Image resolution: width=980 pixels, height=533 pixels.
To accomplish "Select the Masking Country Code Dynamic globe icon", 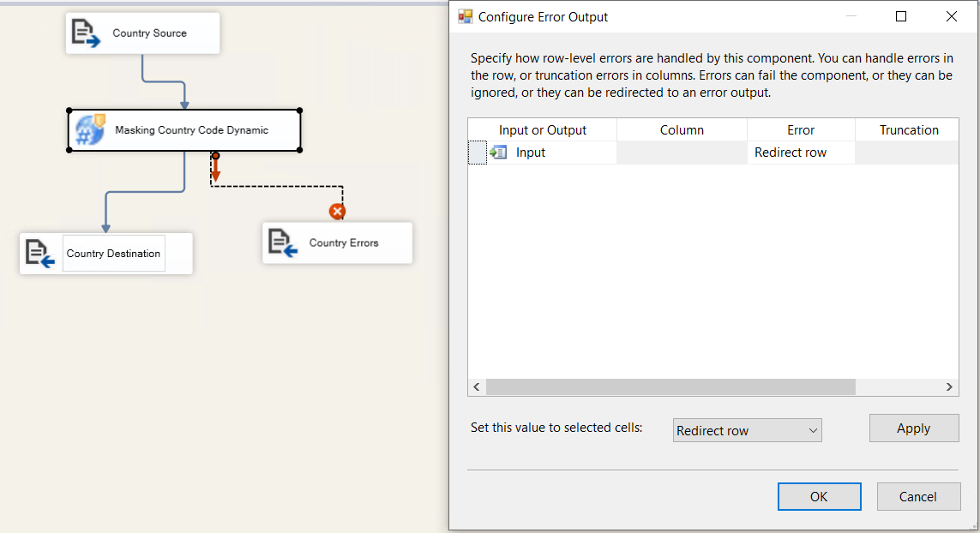I will 90,130.
